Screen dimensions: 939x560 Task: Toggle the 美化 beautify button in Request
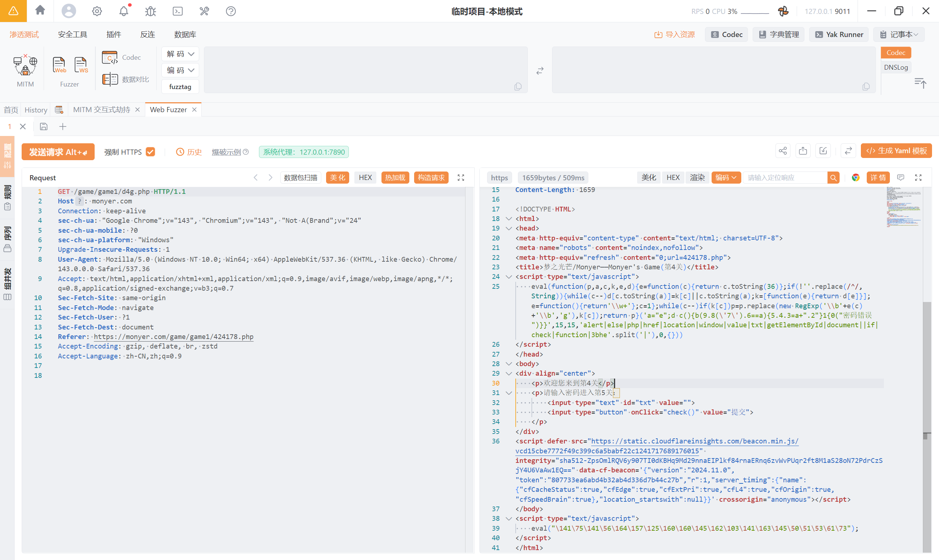337,178
